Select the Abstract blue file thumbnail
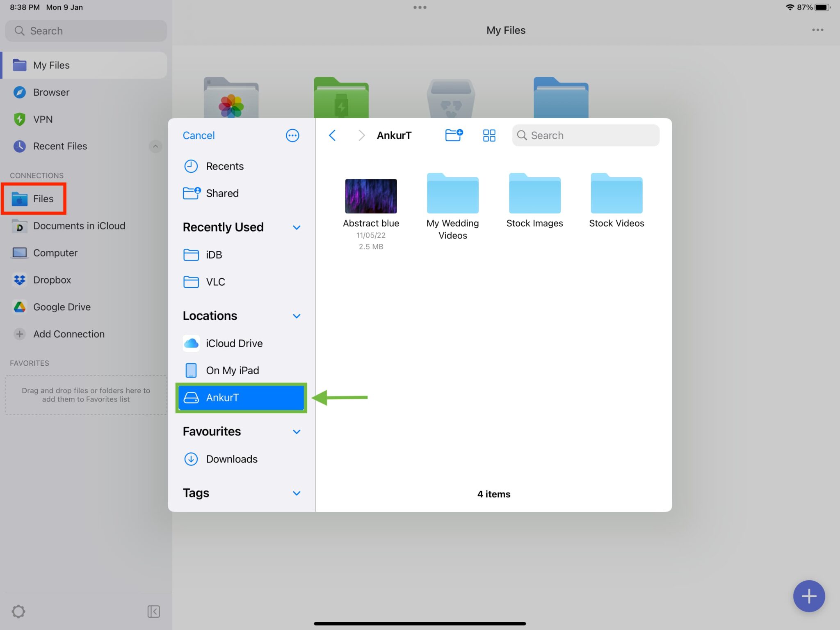 pyautogui.click(x=371, y=196)
